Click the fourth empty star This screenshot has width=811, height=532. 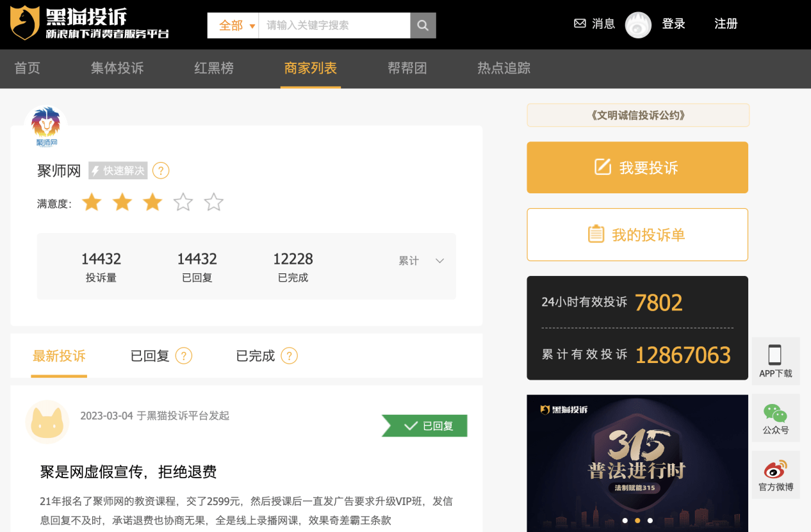(x=183, y=202)
